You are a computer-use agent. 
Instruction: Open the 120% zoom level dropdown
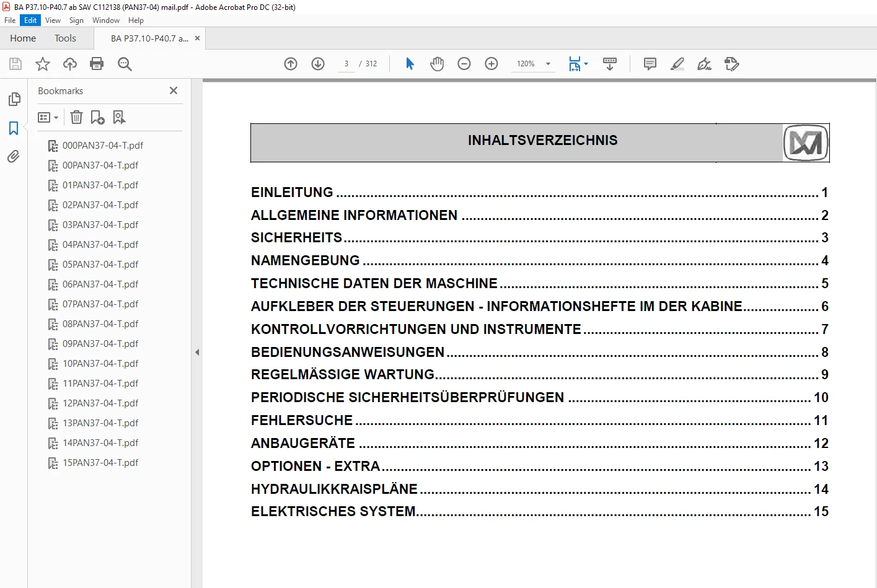click(x=548, y=64)
